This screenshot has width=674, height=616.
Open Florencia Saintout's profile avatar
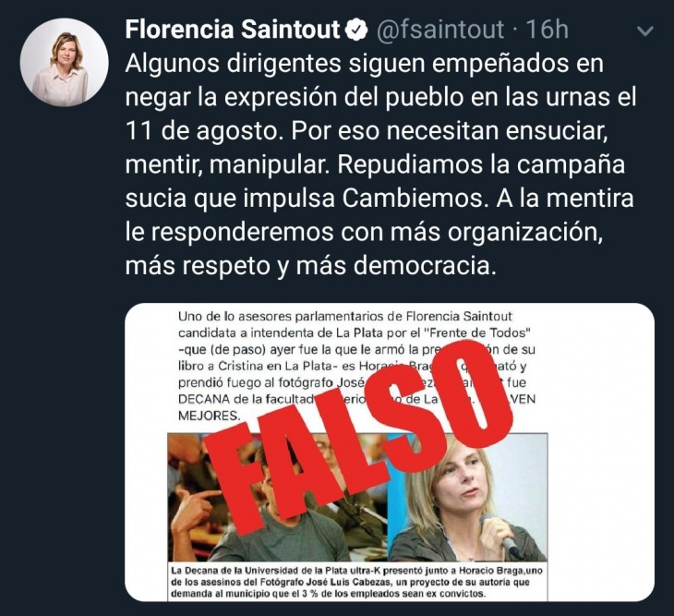[x=64, y=62]
